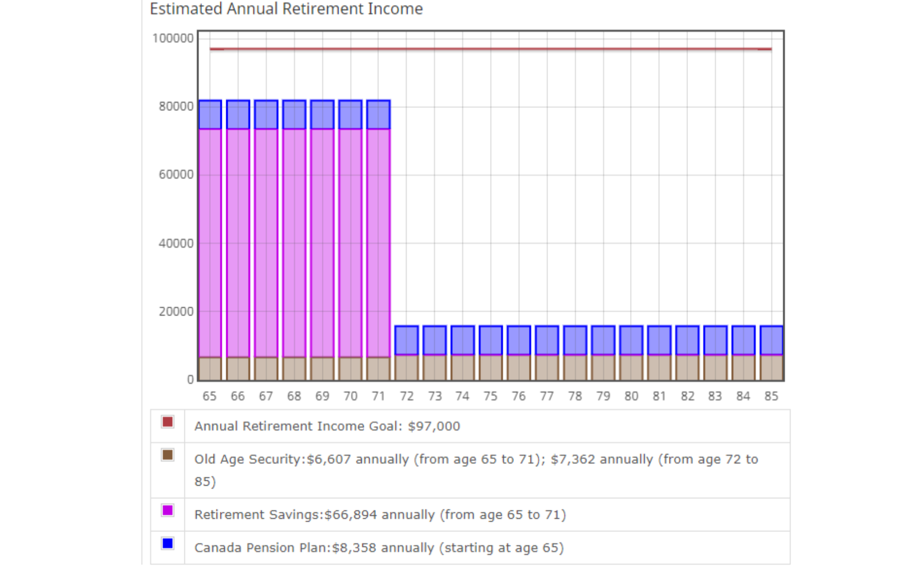Click the pink Retirement Savings bar at age 68
This screenshot has width=924, height=570.
pyautogui.click(x=294, y=244)
